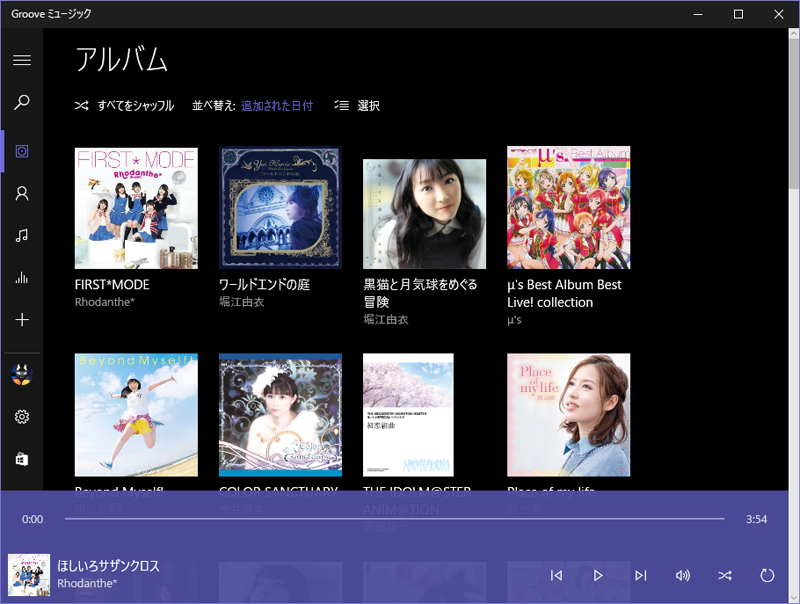The width and height of the screenshot is (800, 604).
Task: Click the selection list icon
Action: click(341, 106)
